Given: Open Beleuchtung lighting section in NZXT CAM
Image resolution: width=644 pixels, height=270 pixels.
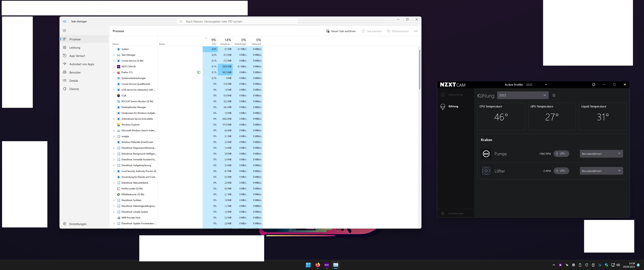Looking at the screenshot, I should pos(455,95).
